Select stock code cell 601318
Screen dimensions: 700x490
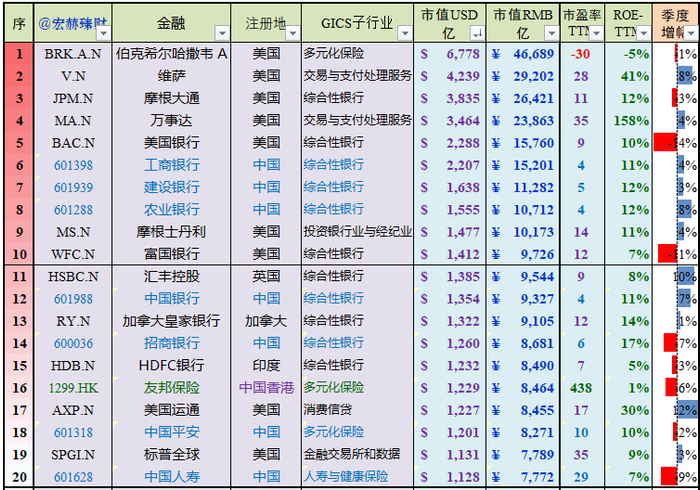(x=73, y=433)
